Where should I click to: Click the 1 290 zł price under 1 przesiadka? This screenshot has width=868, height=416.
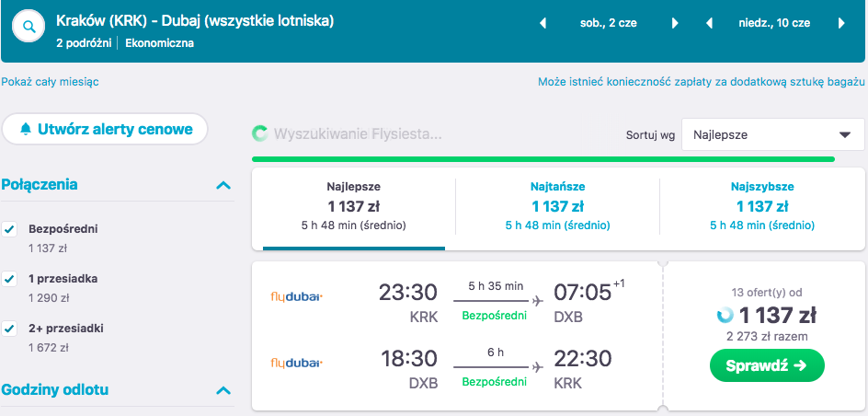49,298
